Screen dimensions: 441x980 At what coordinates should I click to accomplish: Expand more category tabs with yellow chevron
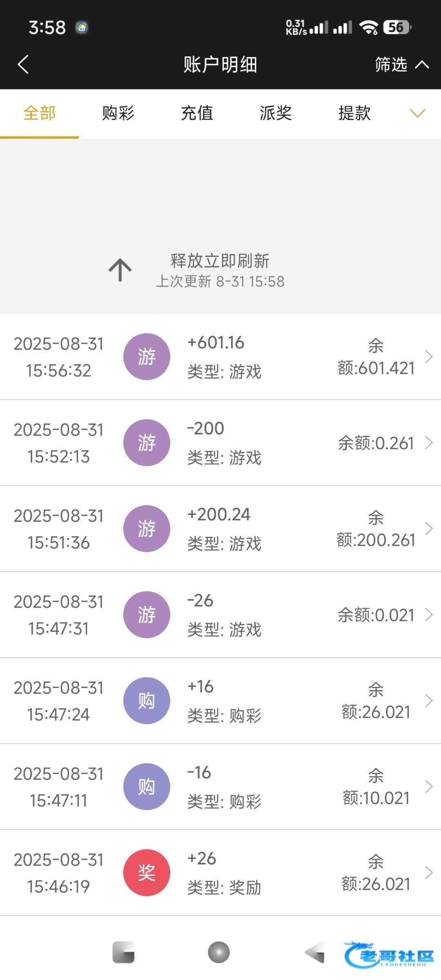click(x=417, y=113)
